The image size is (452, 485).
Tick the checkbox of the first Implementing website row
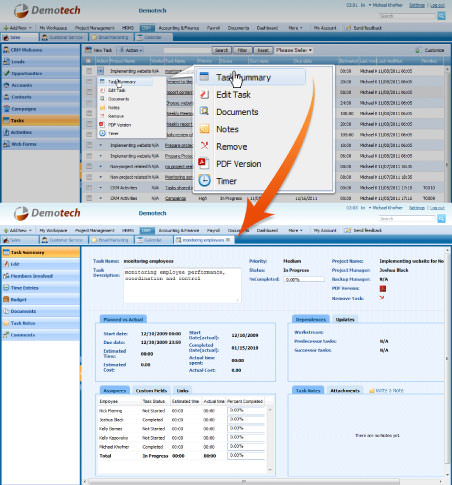click(89, 71)
